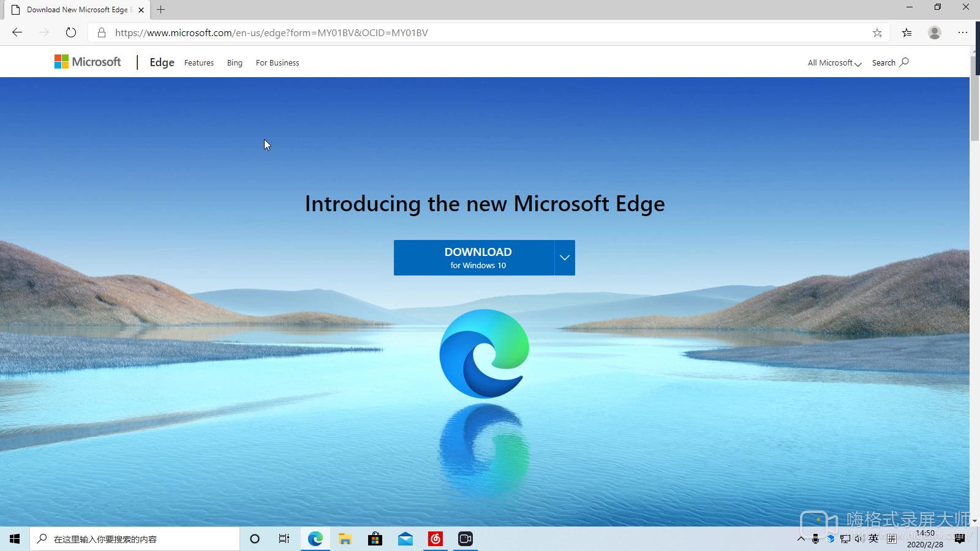This screenshot has height=551, width=980.
Task: Close the Download New Microsoft Edge tab
Action: pyautogui.click(x=141, y=10)
